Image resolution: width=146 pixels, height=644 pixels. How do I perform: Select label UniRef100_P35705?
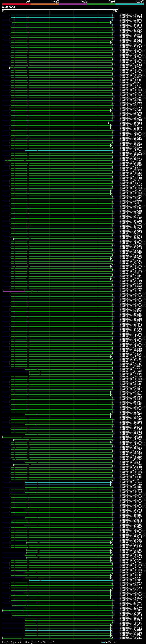[131, 527]
